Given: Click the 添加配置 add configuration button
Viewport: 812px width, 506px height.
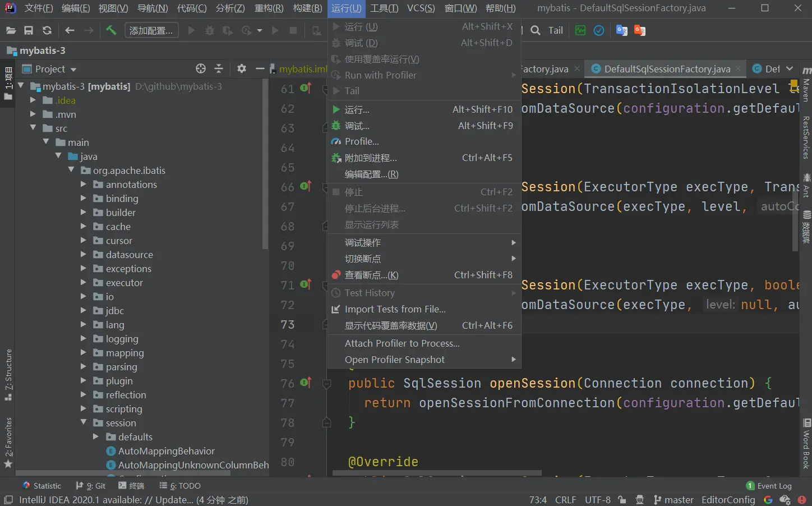Looking at the screenshot, I should tap(151, 30).
